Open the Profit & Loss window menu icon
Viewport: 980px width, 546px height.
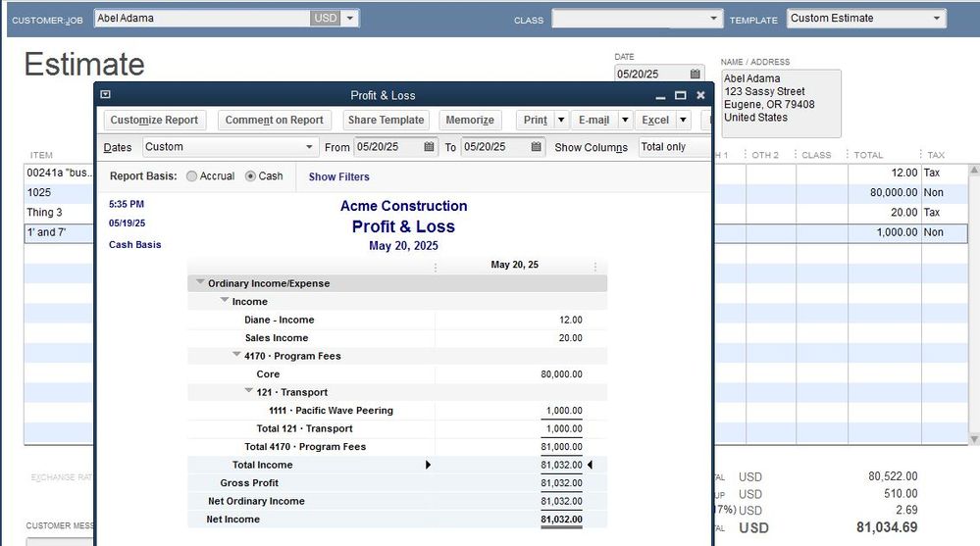[106, 95]
